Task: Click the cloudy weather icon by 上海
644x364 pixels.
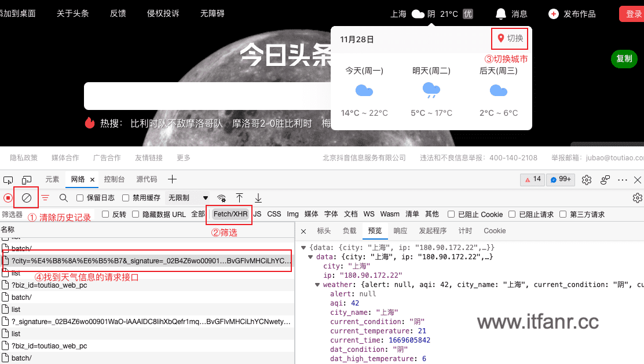Action: point(418,14)
